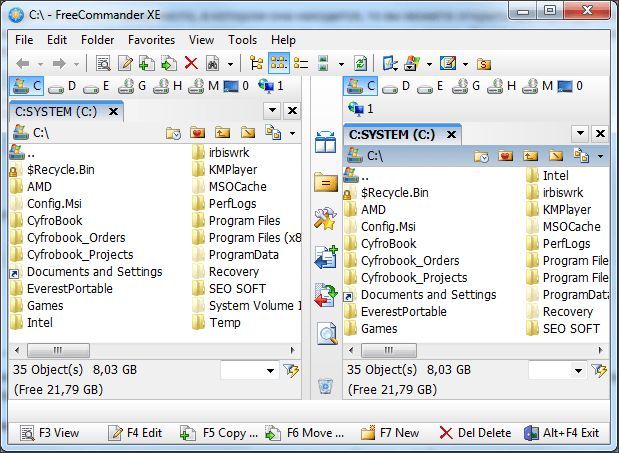Select drive G in left panel drive bar
The height and width of the screenshot is (453, 619).
coord(132,86)
